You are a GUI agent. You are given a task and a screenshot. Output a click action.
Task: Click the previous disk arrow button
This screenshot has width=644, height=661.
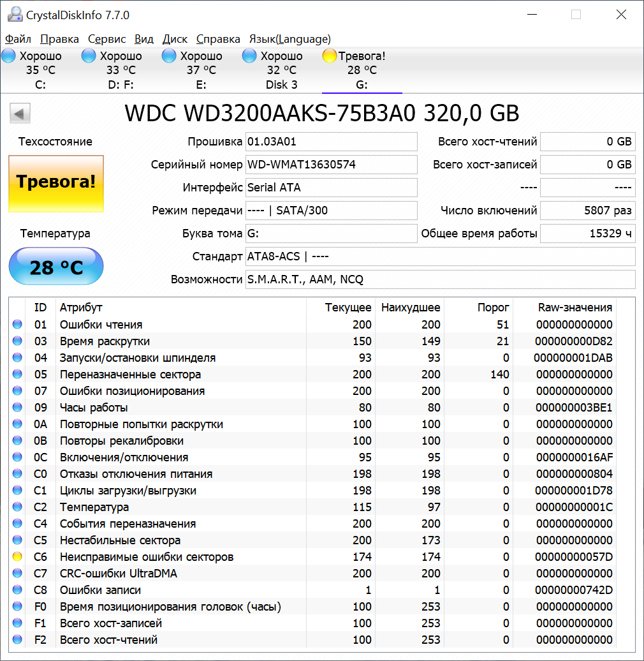[20, 114]
